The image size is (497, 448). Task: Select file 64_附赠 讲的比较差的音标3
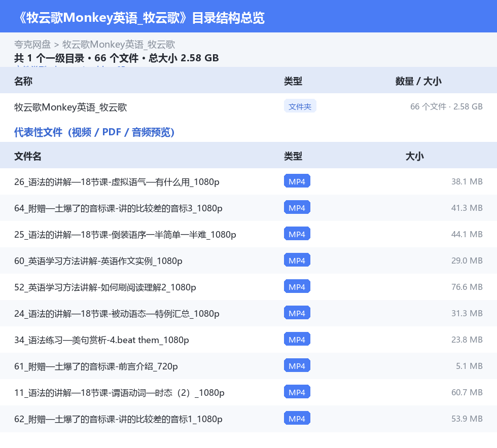tap(118, 208)
